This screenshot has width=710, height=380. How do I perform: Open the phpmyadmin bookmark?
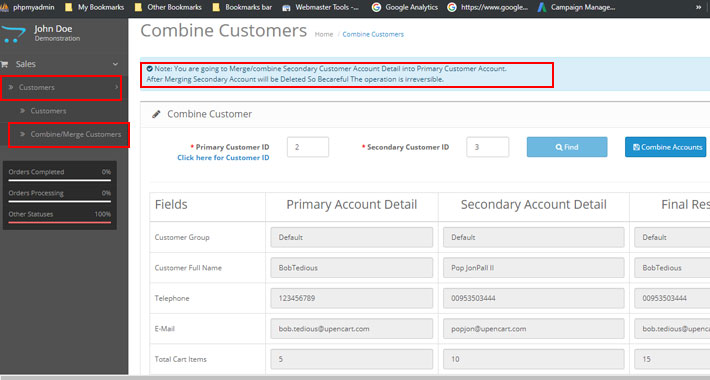[28, 7]
